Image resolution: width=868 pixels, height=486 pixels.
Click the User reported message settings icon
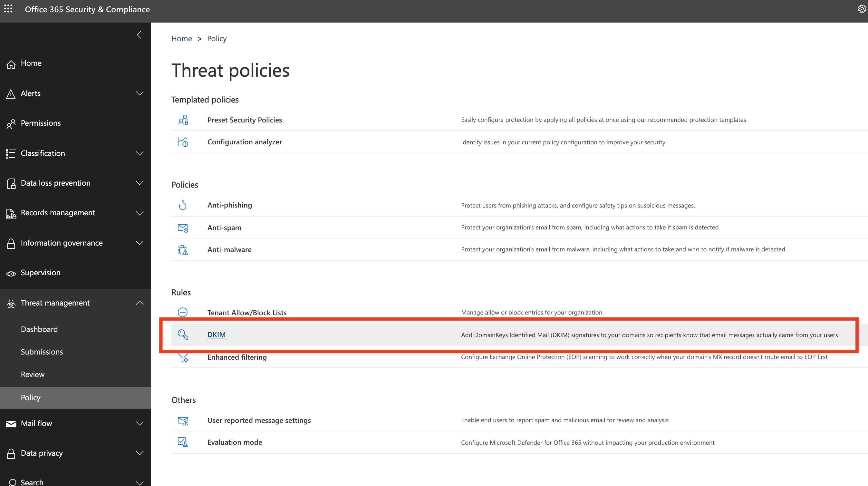click(183, 420)
